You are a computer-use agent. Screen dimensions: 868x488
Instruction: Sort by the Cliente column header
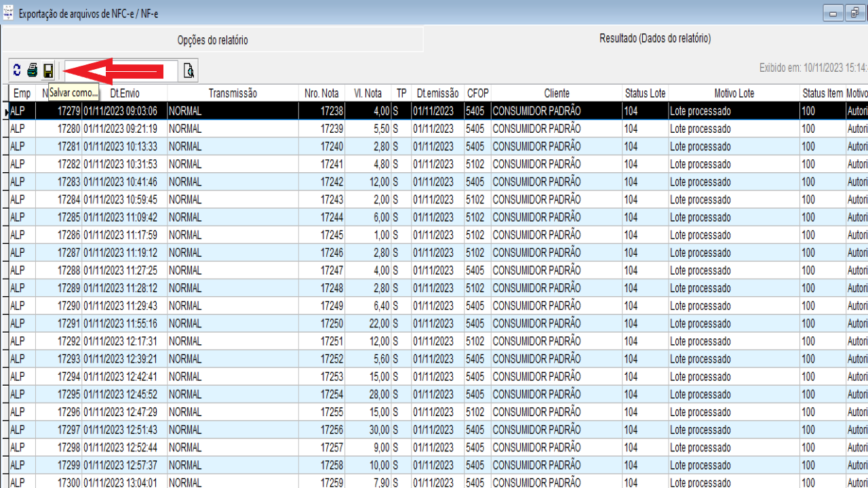pyautogui.click(x=556, y=94)
